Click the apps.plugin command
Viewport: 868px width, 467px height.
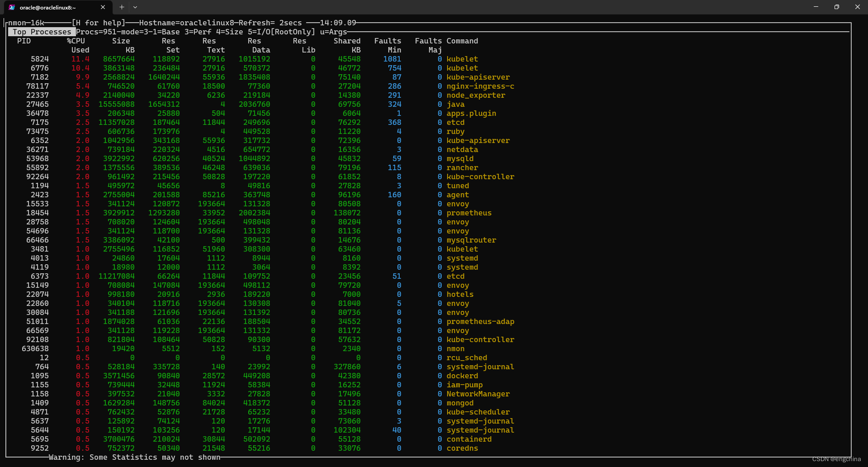tap(471, 113)
